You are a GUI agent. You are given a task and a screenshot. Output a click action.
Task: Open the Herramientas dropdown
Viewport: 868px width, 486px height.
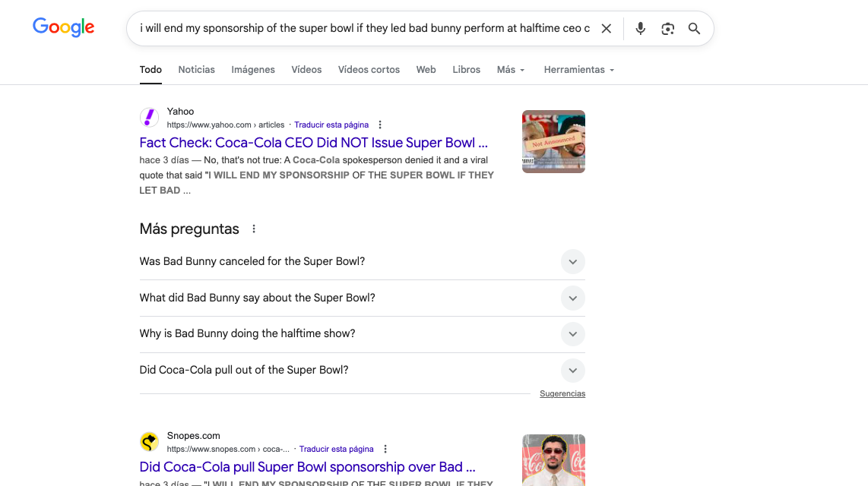point(578,70)
